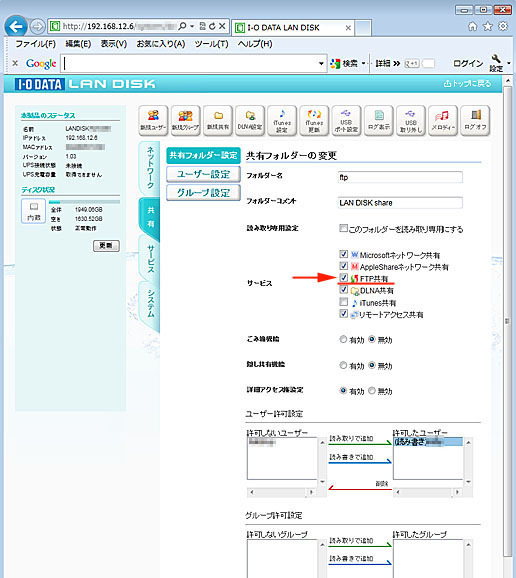
Task: Select 有効 for ごみ箱機能
Action: click(x=343, y=339)
